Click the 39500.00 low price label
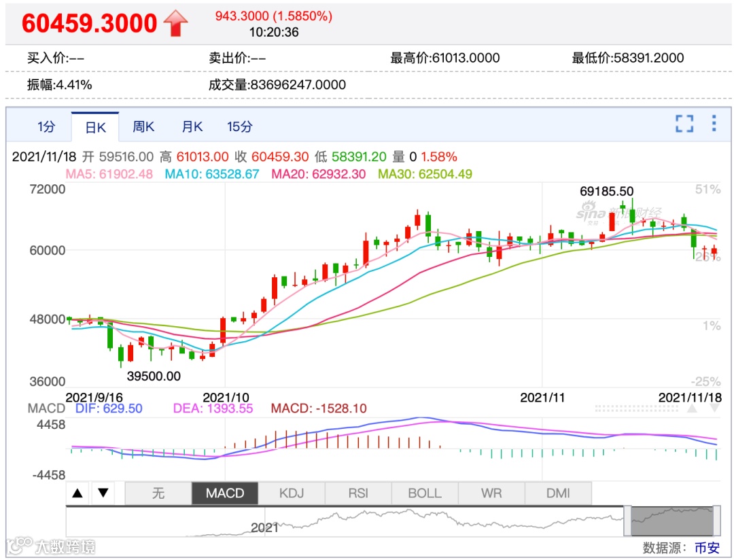 (x=154, y=377)
